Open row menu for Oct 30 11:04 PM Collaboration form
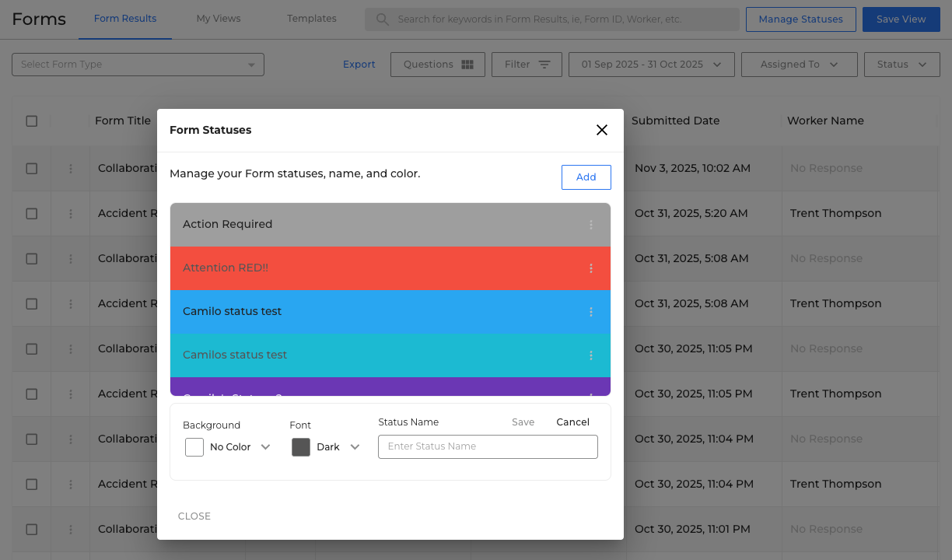 pyautogui.click(x=71, y=439)
